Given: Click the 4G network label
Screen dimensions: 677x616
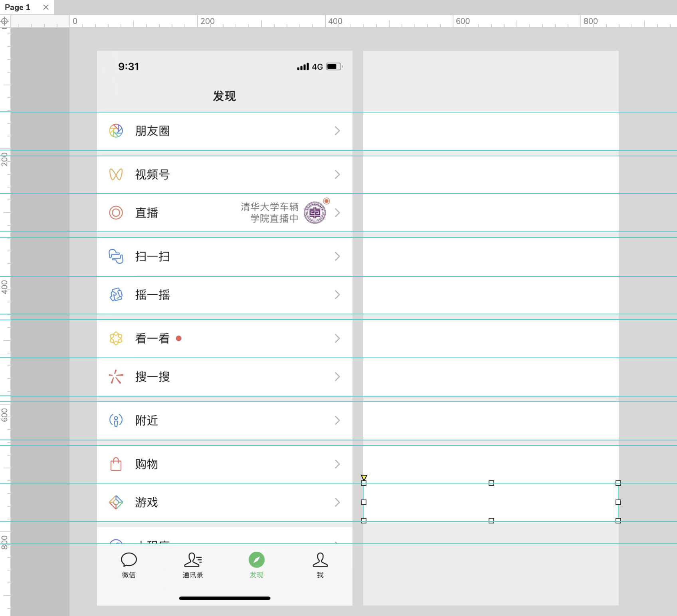Looking at the screenshot, I should (x=317, y=67).
